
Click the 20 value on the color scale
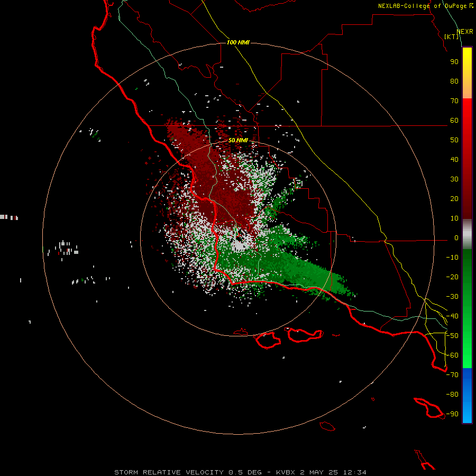(454, 198)
